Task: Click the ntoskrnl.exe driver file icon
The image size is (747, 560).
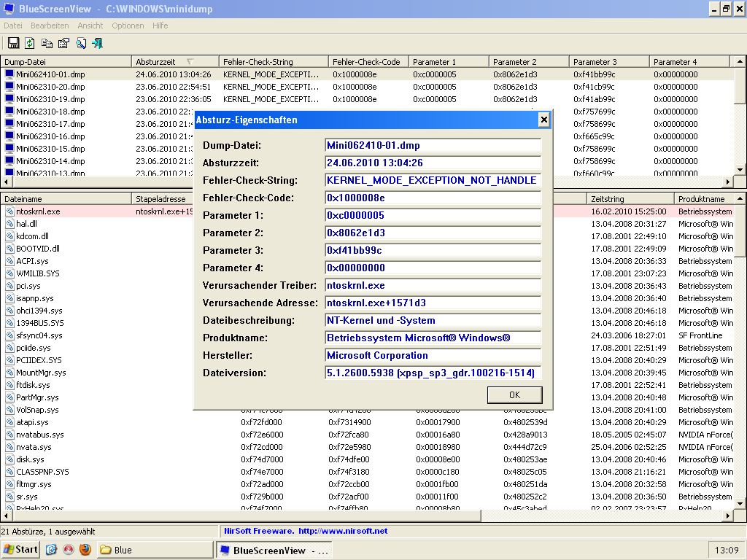Action: point(9,211)
